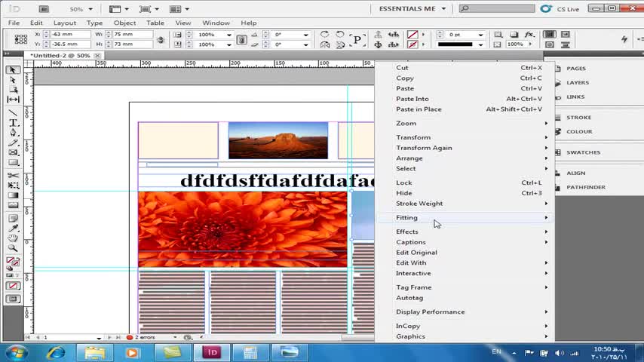Click the search field in the application bar
This screenshot has height=362, width=644.
click(496, 8)
